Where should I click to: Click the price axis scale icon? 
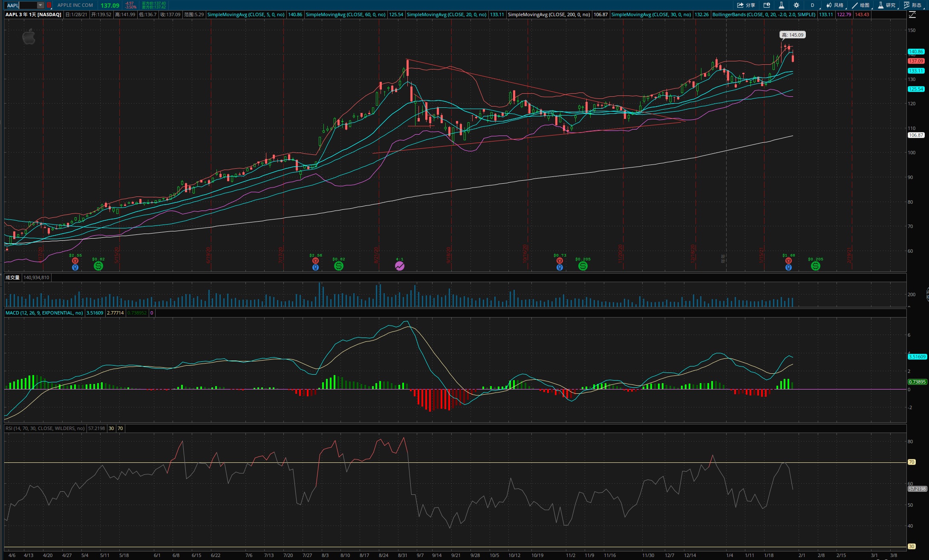(912, 14)
